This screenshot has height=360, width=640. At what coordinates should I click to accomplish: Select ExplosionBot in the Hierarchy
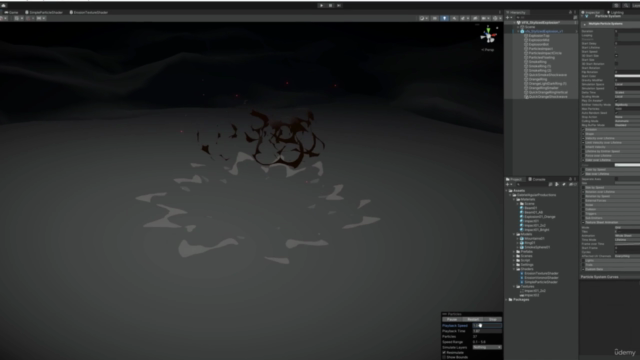538,44
